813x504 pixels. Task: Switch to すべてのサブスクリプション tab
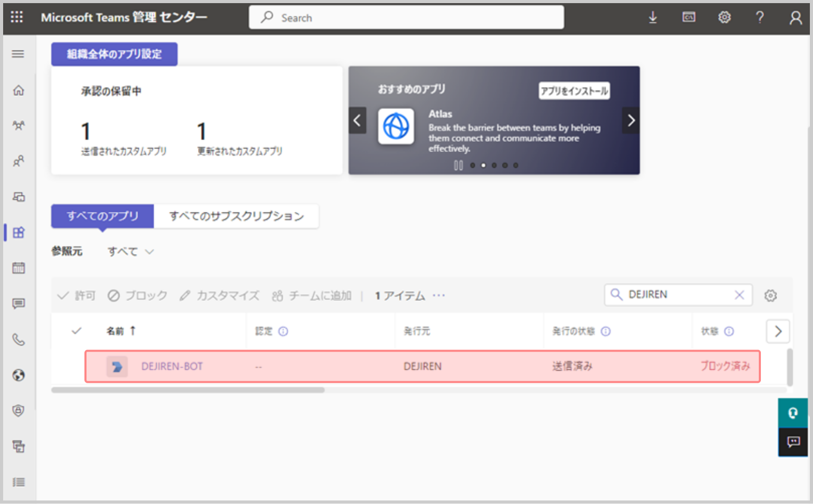[236, 216]
